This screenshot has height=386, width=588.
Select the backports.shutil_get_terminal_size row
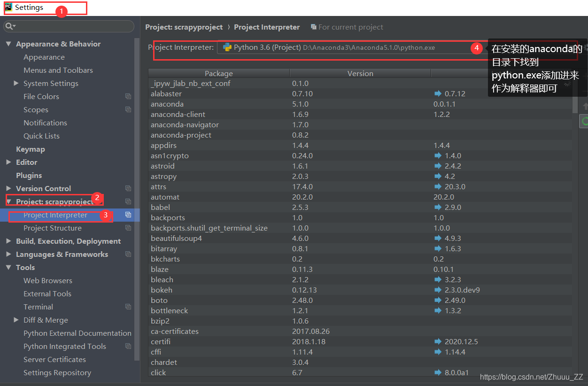(360, 228)
